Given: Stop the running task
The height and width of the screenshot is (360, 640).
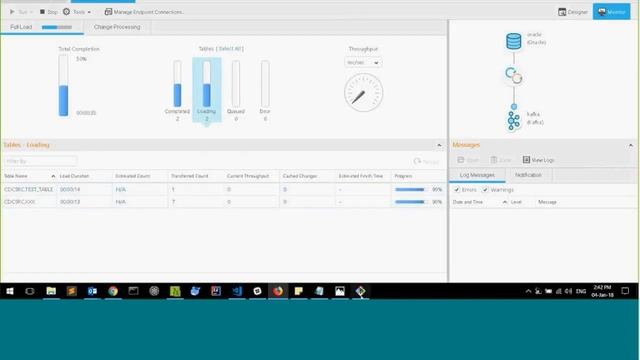Looking at the screenshot, I should [49, 12].
